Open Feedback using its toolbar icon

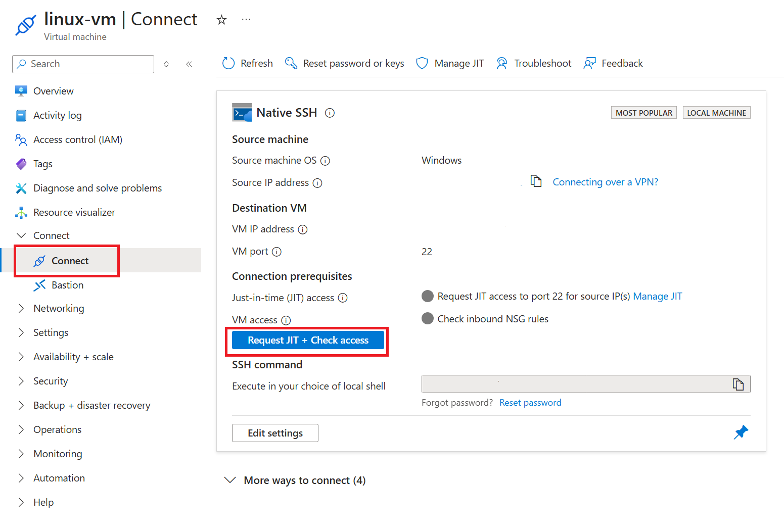click(589, 63)
